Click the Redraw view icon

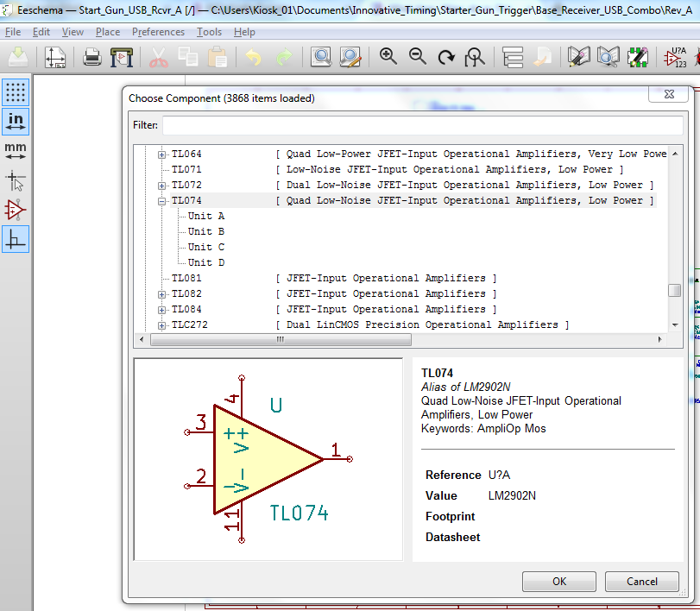click(x=446, y=58)
